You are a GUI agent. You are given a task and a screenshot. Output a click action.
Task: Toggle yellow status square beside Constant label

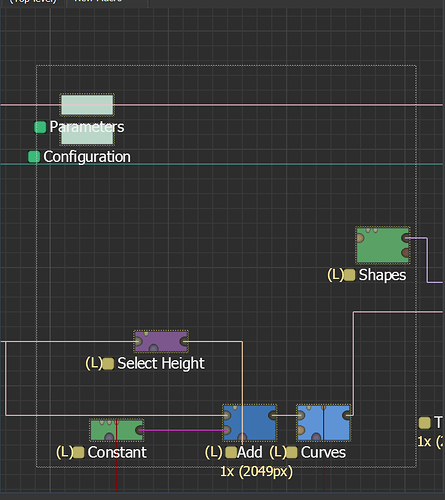[x=78, y=453]
